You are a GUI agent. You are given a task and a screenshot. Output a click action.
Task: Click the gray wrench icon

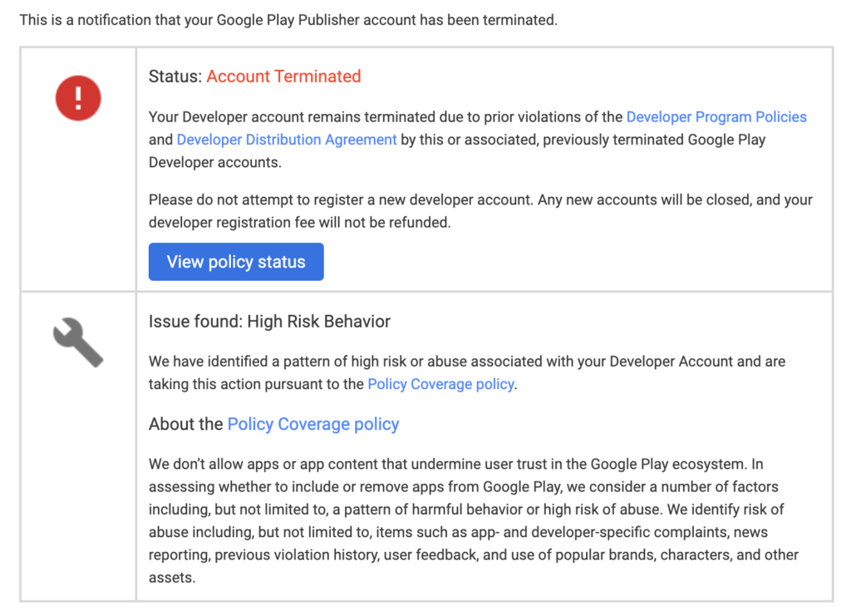point(78,342)
